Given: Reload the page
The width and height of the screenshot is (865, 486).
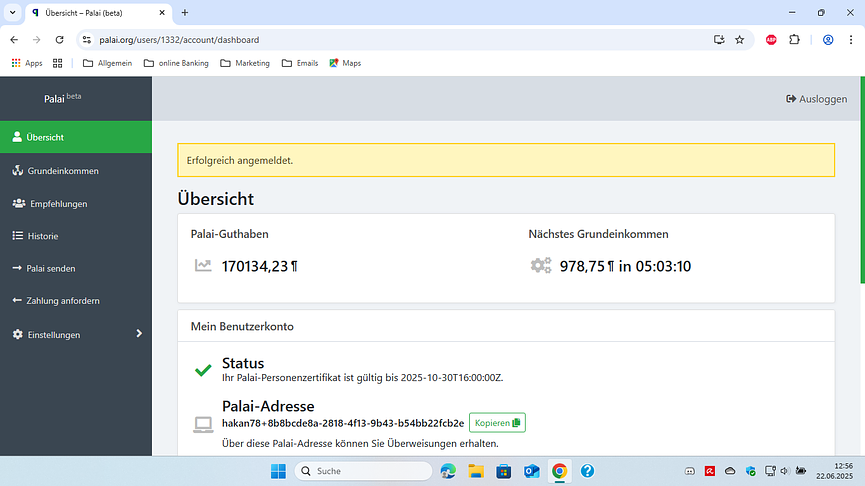Looking at the screenshot, I should 60,40.
